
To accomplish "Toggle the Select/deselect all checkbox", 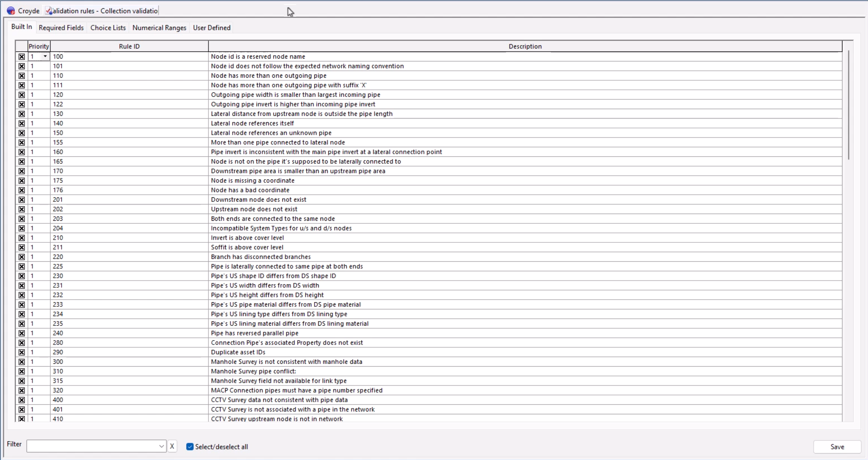I will click(x=190, y=447).
